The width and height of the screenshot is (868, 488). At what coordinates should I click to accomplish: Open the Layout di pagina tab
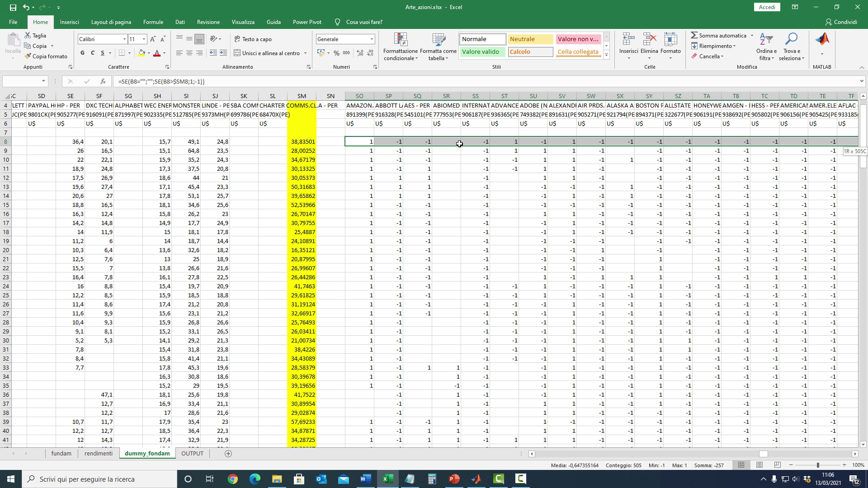tap(111, 22)
